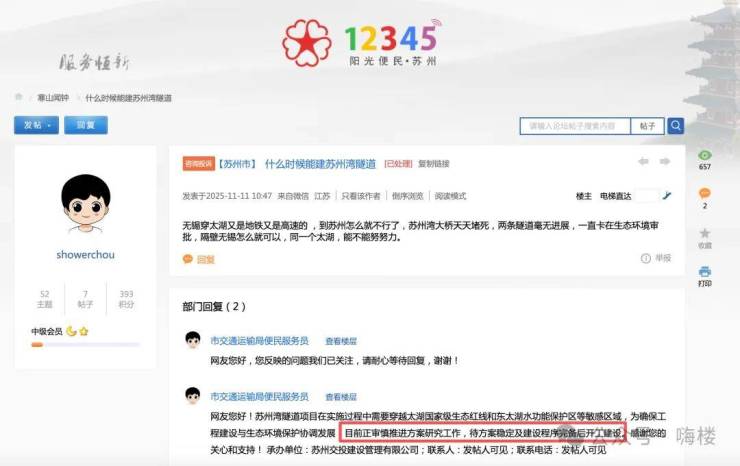Click the elevator jump arrow icon
The height and width of the screenshot is (466, 740).
(667, 195)
